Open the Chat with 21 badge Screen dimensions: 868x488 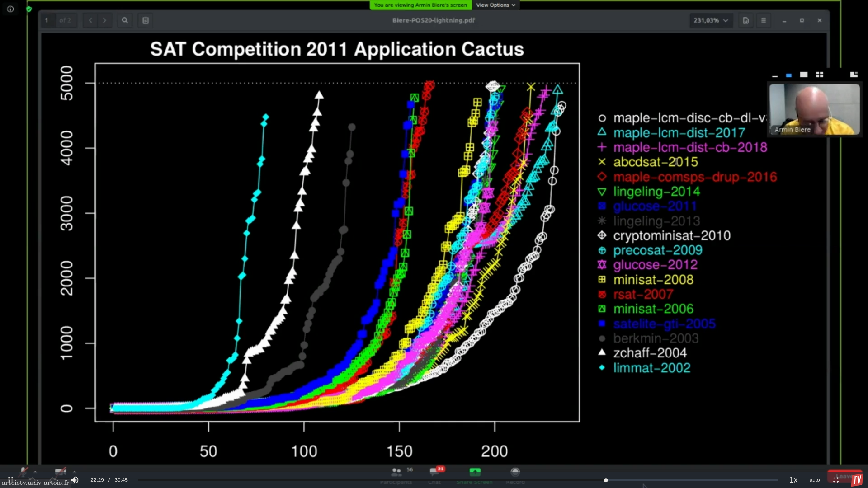434,473
